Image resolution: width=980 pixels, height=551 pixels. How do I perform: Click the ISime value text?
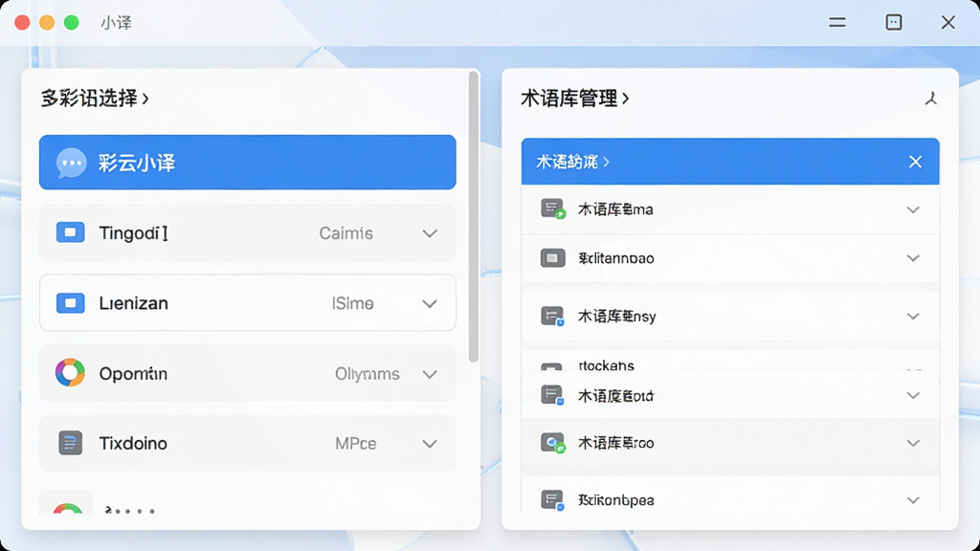(352, 303)
